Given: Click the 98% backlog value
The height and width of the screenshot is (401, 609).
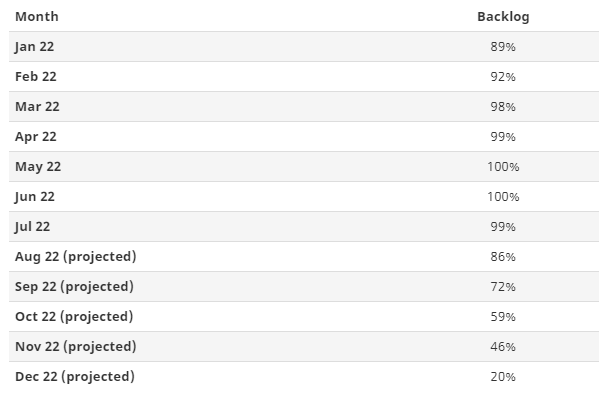Looking at the screenshot, I should click(x=503, y=106).
